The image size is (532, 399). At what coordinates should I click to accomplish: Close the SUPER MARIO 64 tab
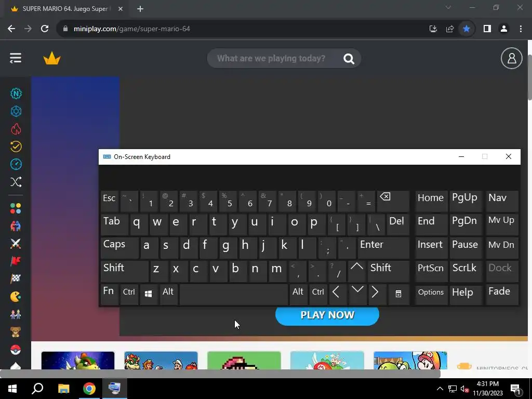click(x=121, y=9)
